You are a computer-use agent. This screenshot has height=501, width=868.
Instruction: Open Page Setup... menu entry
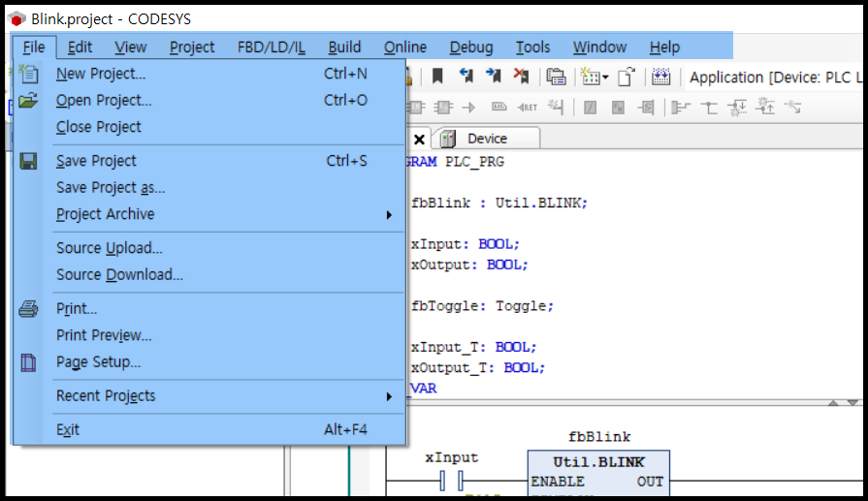[x=210, y=361]
